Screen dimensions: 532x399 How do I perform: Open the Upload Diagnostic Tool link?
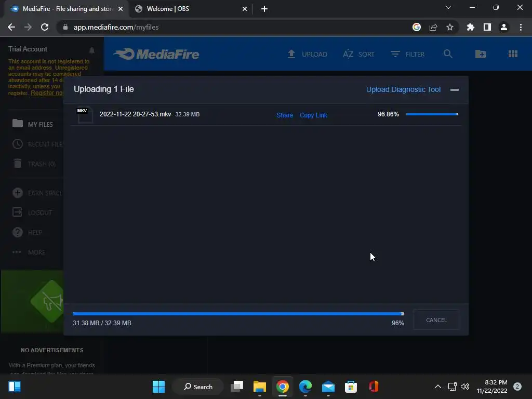(403, 89)
